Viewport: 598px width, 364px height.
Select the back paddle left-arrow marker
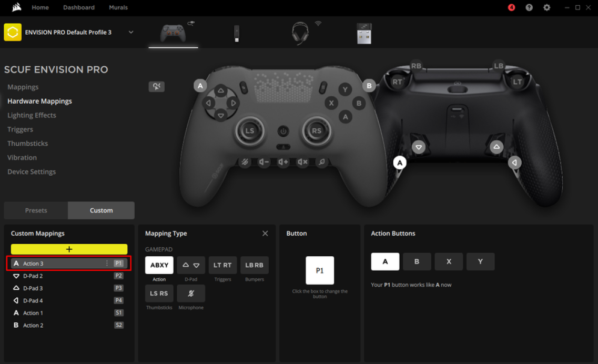514,163
